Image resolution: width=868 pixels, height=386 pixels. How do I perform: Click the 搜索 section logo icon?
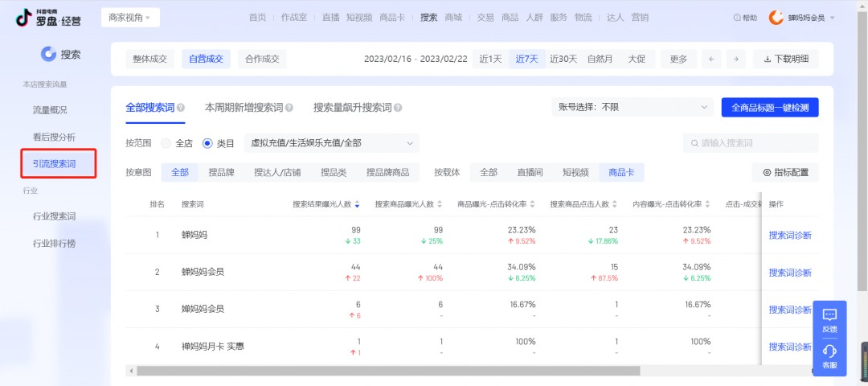click(49, 54)
